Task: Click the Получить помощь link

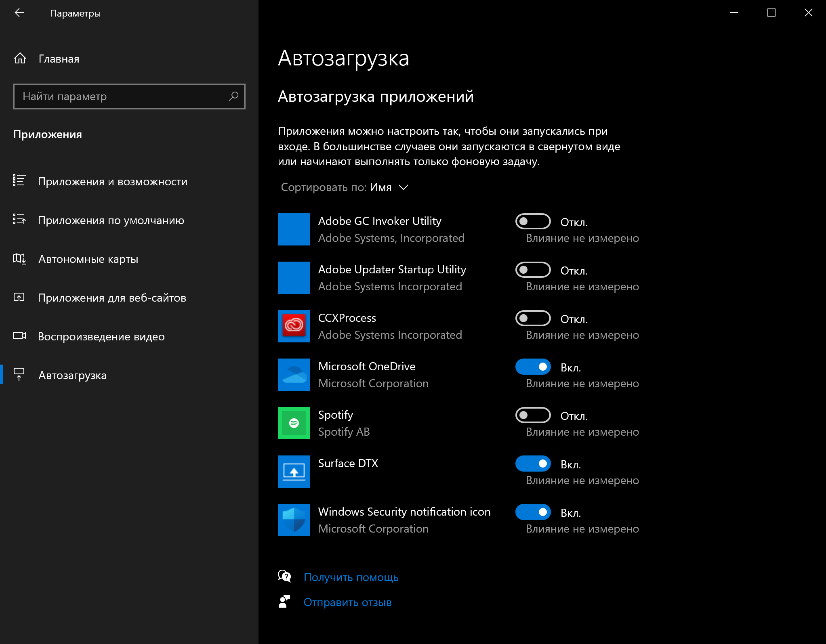Action: click(x=351, y=577)
